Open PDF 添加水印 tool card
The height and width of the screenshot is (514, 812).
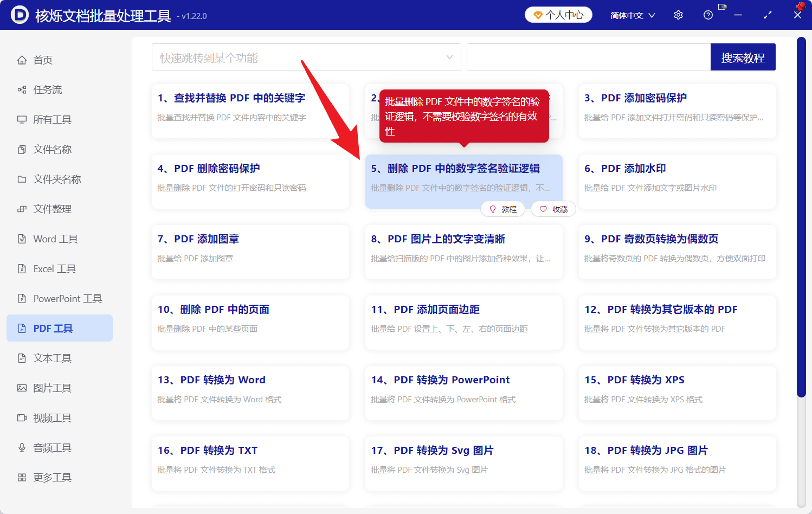coord(677,182)
